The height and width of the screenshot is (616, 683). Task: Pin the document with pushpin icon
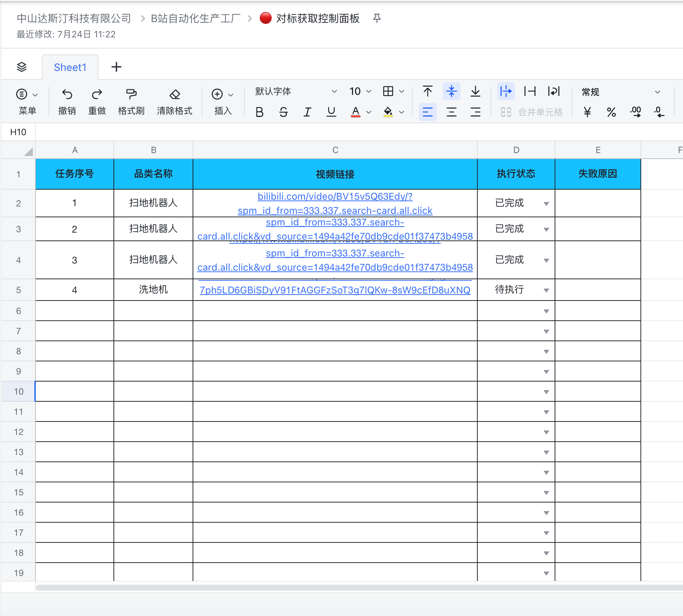point(377,18)
